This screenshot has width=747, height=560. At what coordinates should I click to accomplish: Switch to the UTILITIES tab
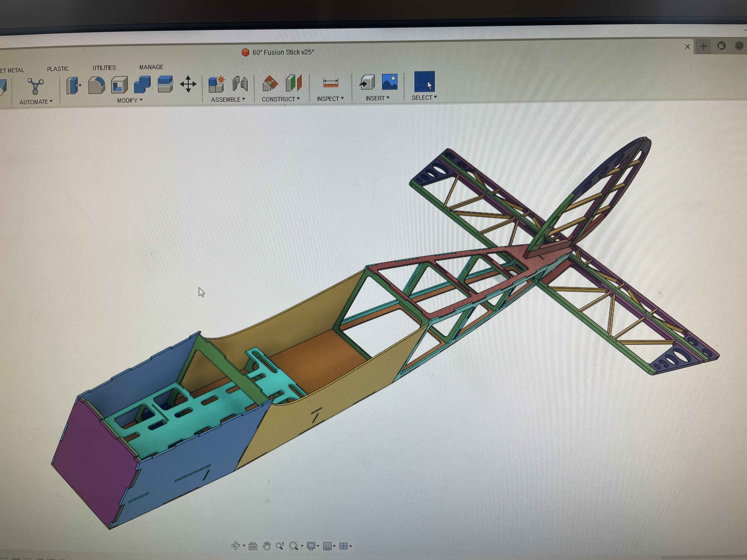click(x=104, y=68)
